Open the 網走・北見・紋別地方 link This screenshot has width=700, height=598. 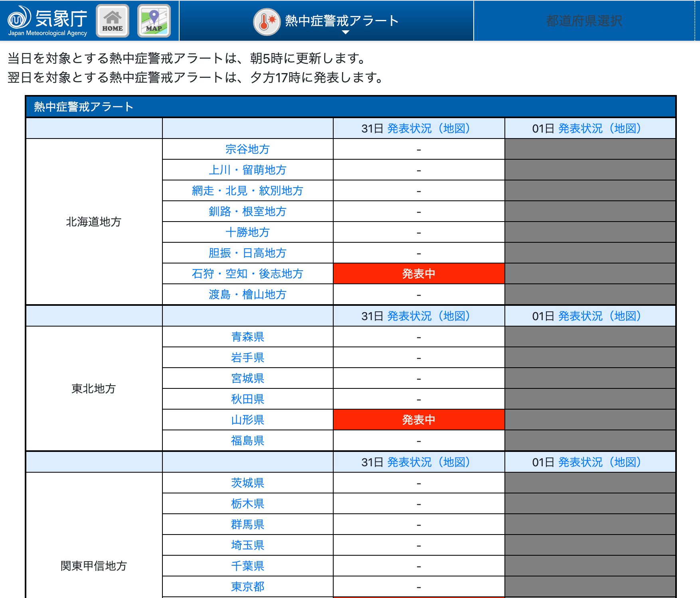pyautogui.click(x=247, y=191)
